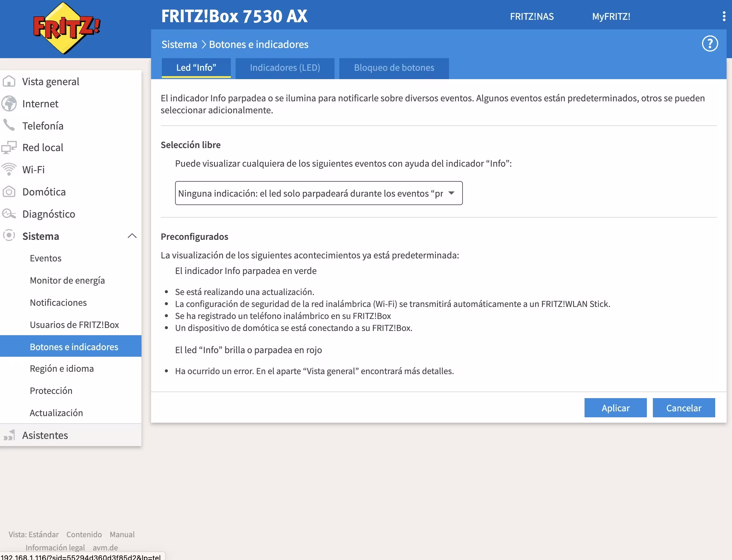Click the Sistema gear icon
The height and width of the screenshot is (560, 732).
9,236
